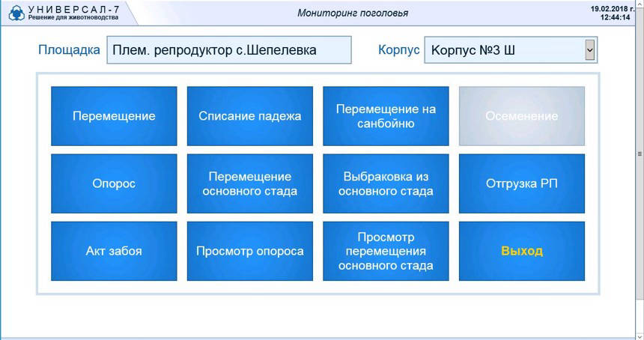Select Перемещение на санбойню

pos(386,116)
